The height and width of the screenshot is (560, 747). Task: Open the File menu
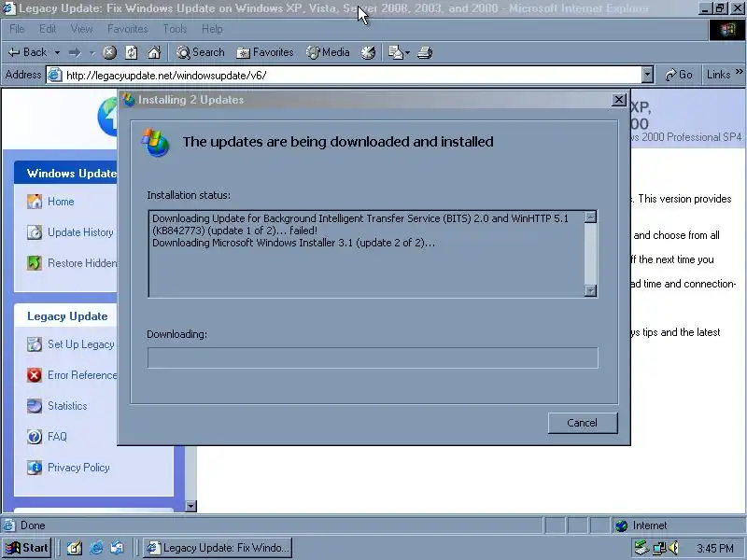click(x=17, y=29)
